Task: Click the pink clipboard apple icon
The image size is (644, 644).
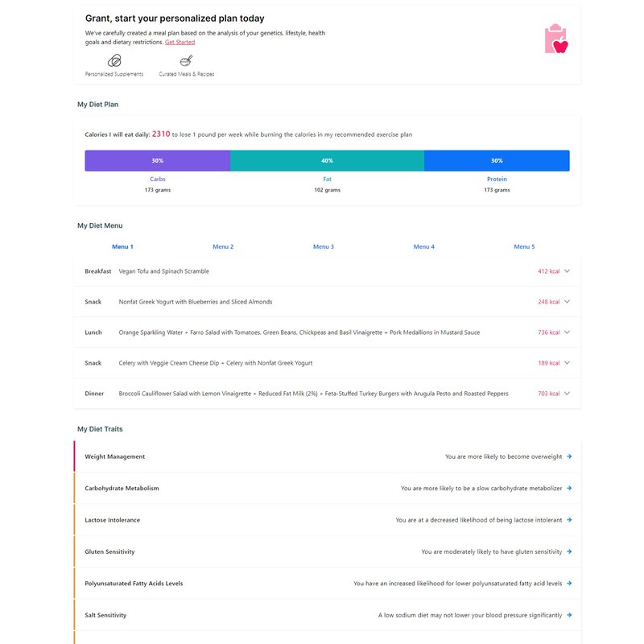Action: tap(556, 39)
